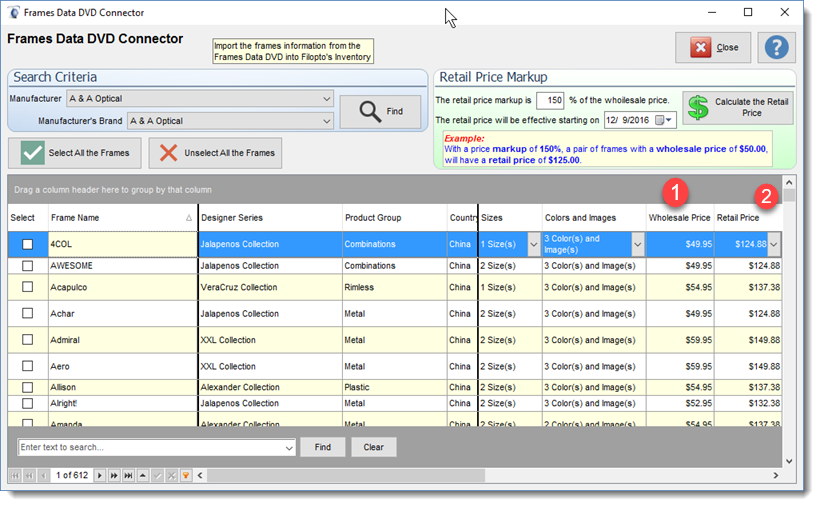Select the Acapulco frame name cell
The height and width of the screenshot is (506, 819).
[123, 287]
